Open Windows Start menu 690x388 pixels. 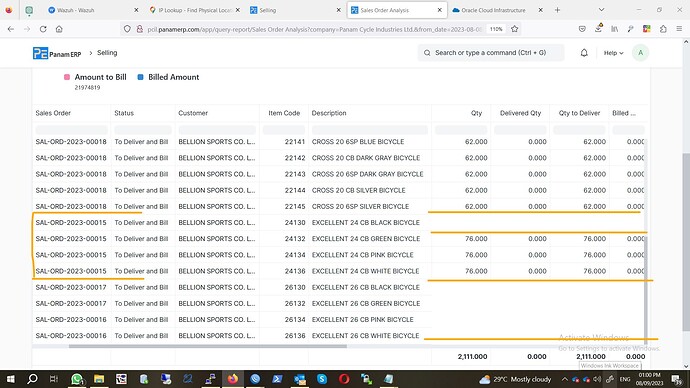tap(11, 379)
